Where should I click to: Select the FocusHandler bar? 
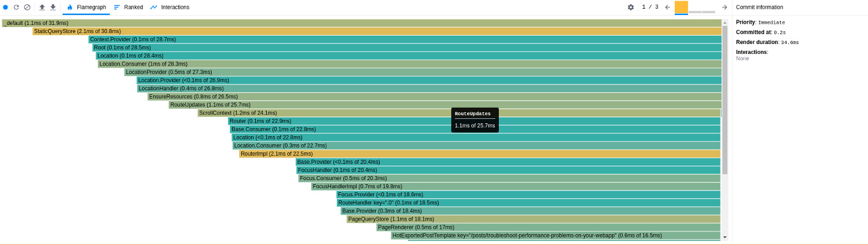pos(508,170)
